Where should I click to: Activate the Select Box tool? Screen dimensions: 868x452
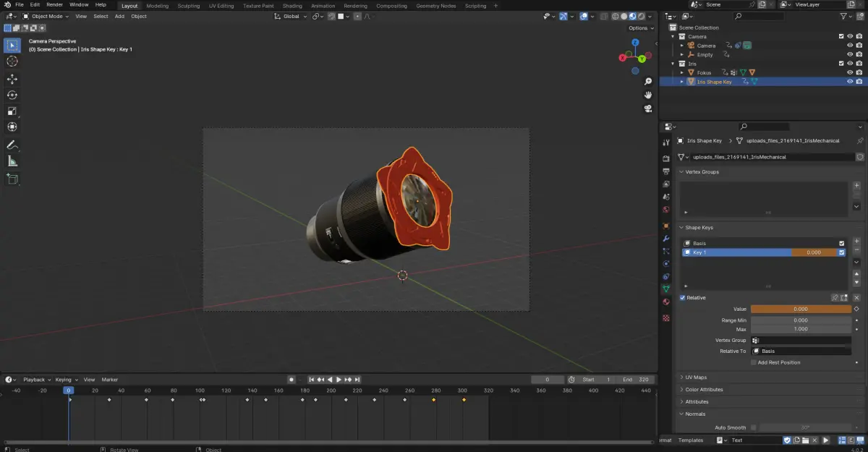12,45
